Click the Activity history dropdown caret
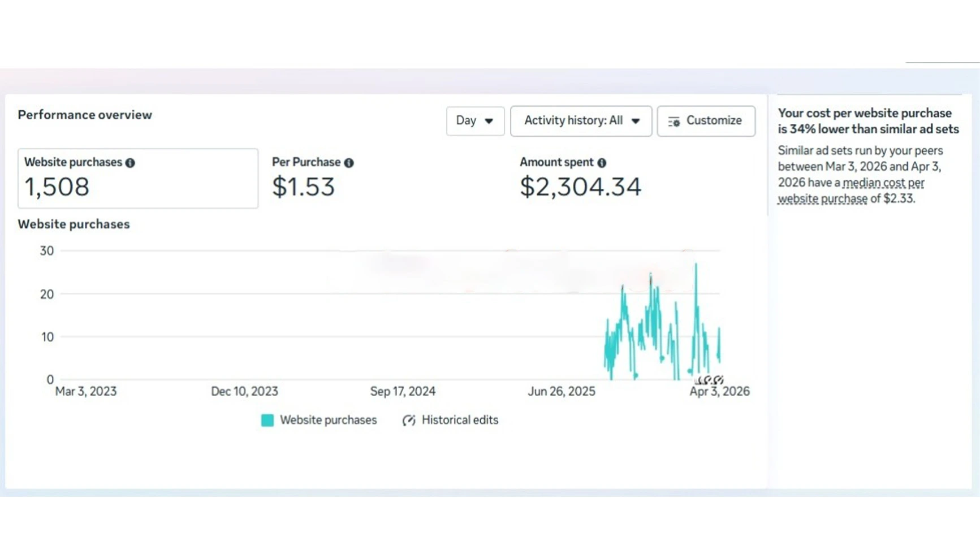980x559 pixels. click(636, 122)
